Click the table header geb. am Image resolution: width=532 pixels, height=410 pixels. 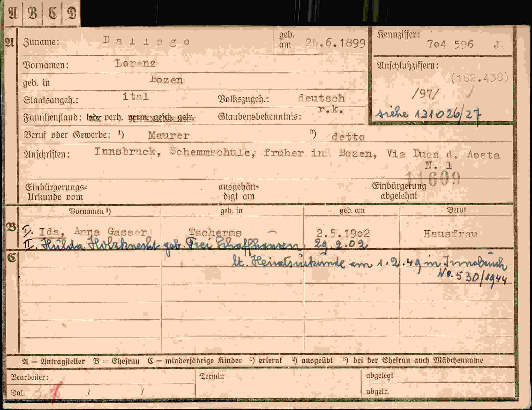tap(352, 210)
